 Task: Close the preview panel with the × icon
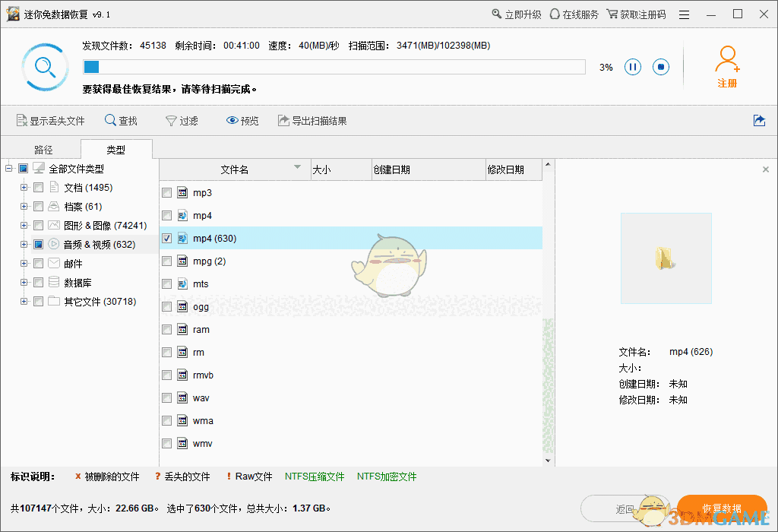point(765,169)
